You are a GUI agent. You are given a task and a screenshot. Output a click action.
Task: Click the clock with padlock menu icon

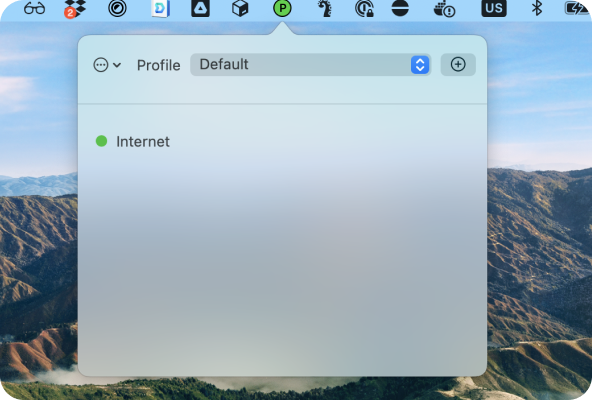click(x=365, y=8)
